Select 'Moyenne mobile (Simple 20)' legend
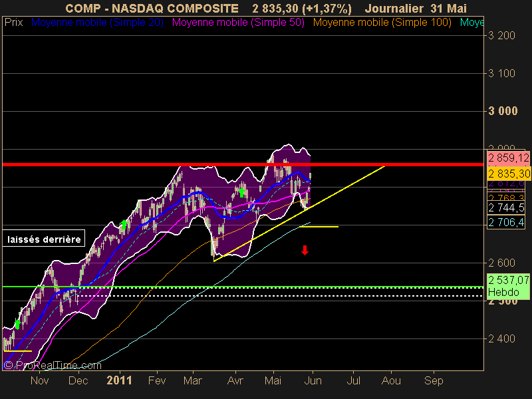 tap(97, 23)
